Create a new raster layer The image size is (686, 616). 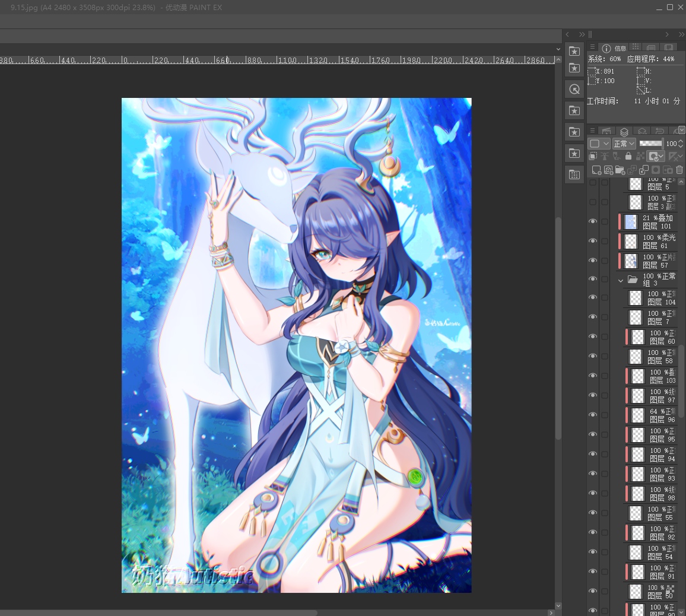coord(596,170)
